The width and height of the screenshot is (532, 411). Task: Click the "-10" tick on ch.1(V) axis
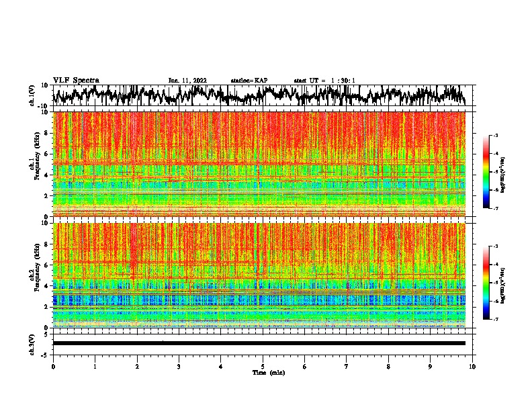click(x=44, y=106)
